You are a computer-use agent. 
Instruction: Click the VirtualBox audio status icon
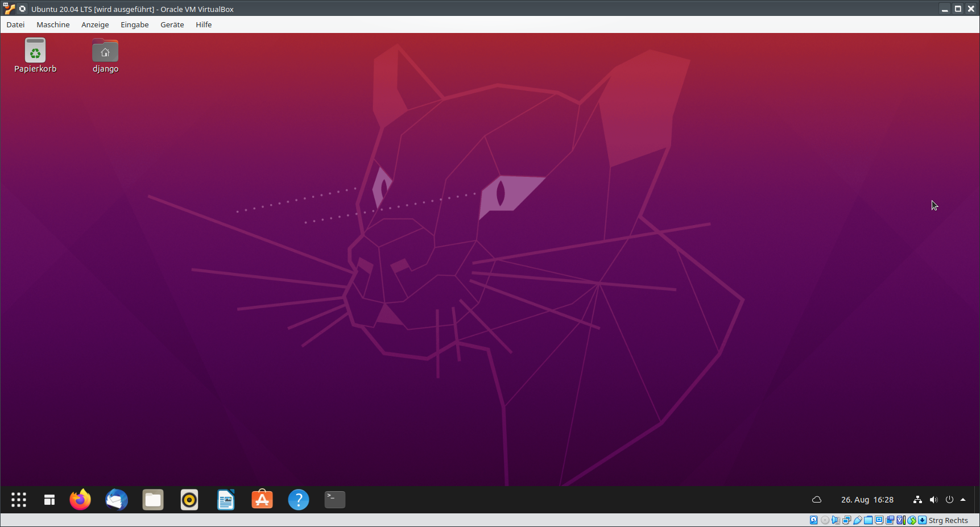tap(836, 520)
